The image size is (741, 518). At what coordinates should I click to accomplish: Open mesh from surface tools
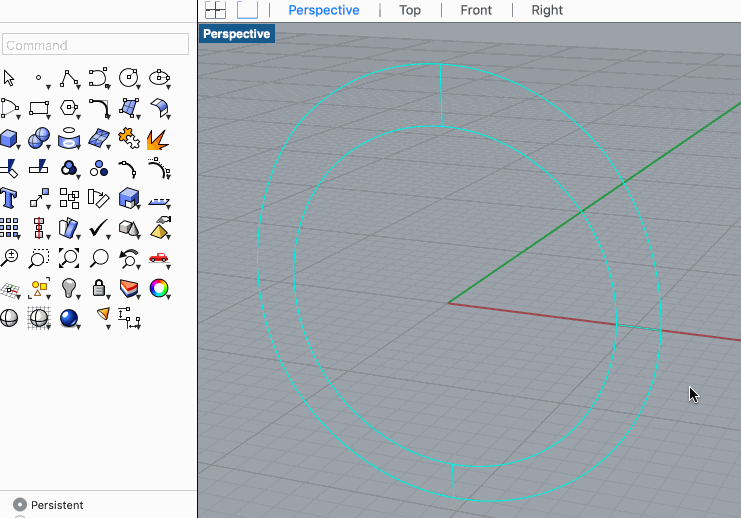[99, 138]
